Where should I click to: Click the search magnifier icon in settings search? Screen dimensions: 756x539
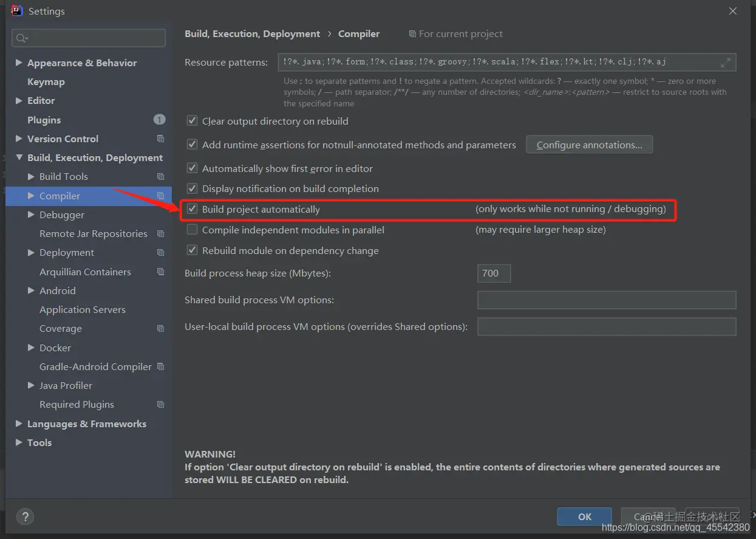[x=21, y=38]
